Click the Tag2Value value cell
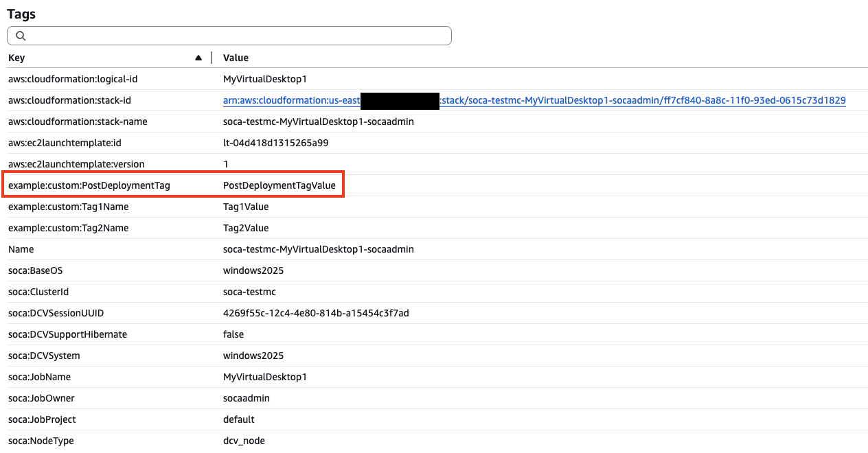This screenshot has width=868, height=453. tap(246, 228)
